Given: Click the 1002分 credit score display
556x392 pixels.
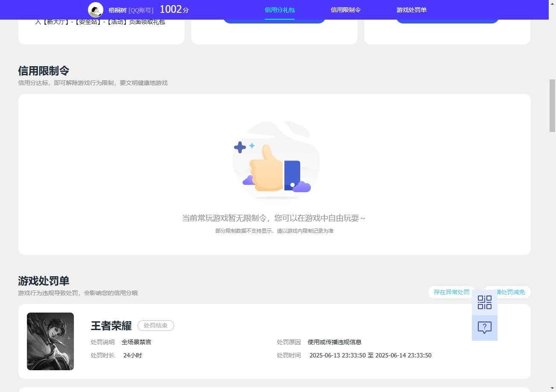Looking at the screenshot, I should [173, 9].
